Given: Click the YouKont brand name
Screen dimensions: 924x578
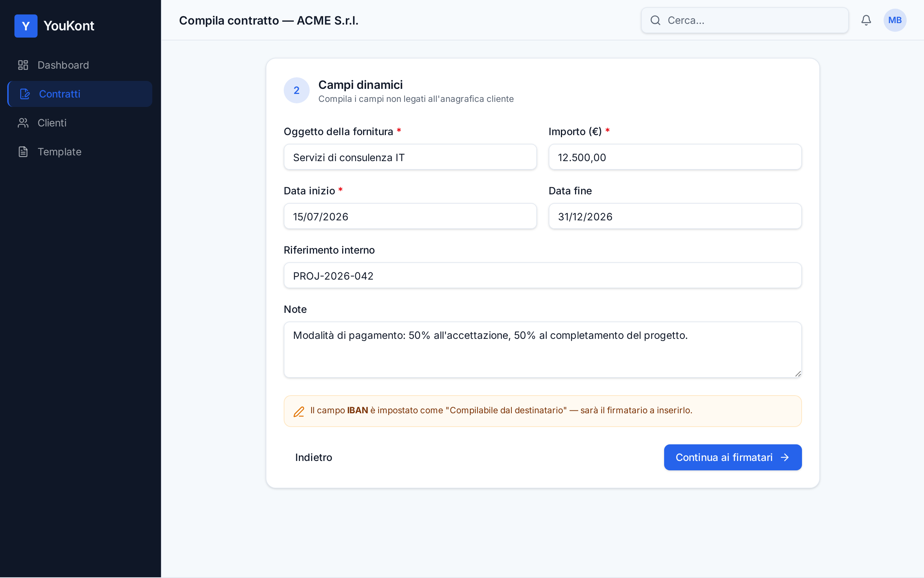Looking at the screenshot, I should (69, 26).
